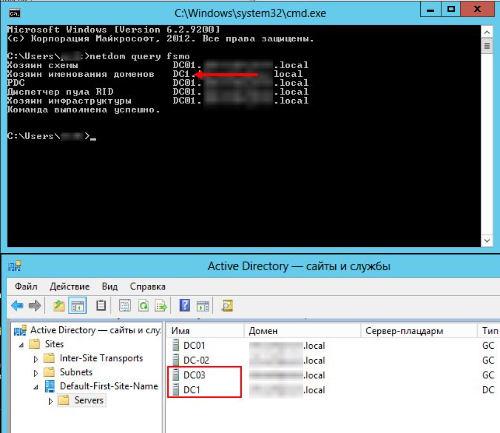Click the Active Directory window title icon
500x433 pixels.
pyautogui.click(x=15, y=266)
